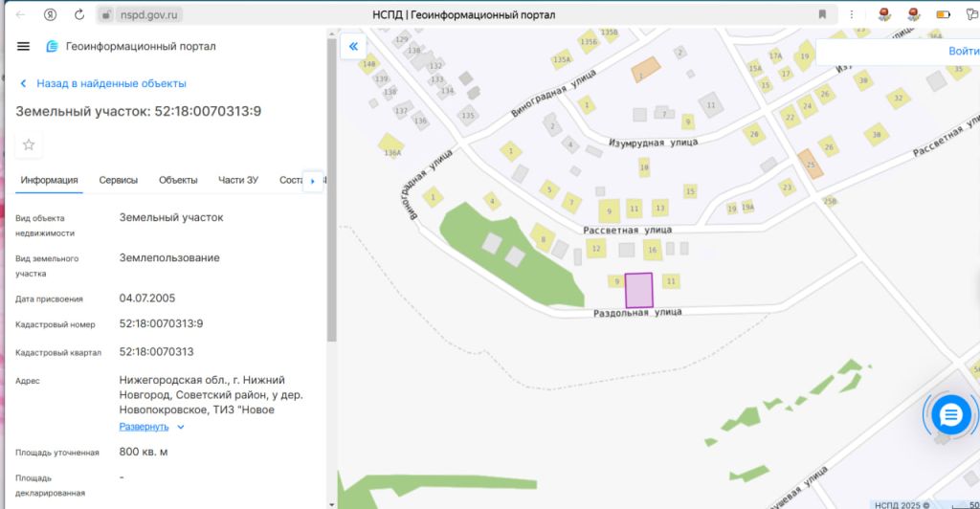The width and height of the screenshot is (980, 509).
Task: Return via Назад в найденные объекты link
Action: 111,83
